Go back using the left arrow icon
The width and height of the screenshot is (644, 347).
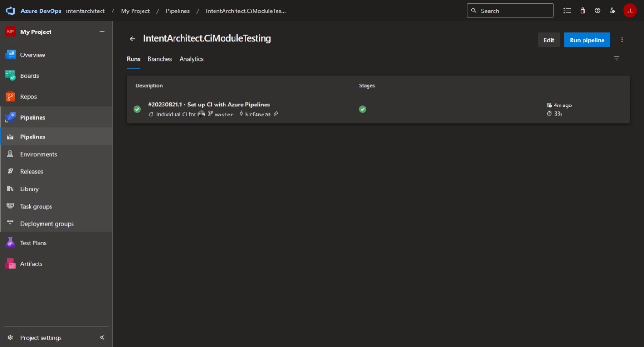click(x=133, y=39)
